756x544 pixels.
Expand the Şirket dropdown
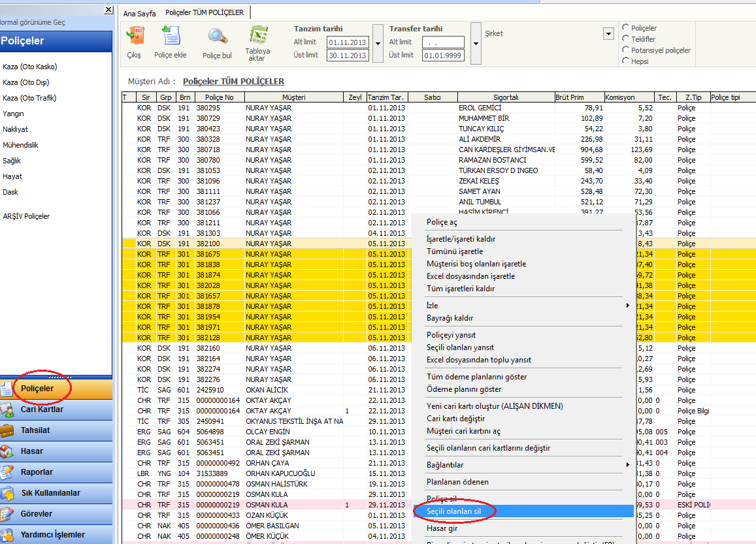[608, 34]
